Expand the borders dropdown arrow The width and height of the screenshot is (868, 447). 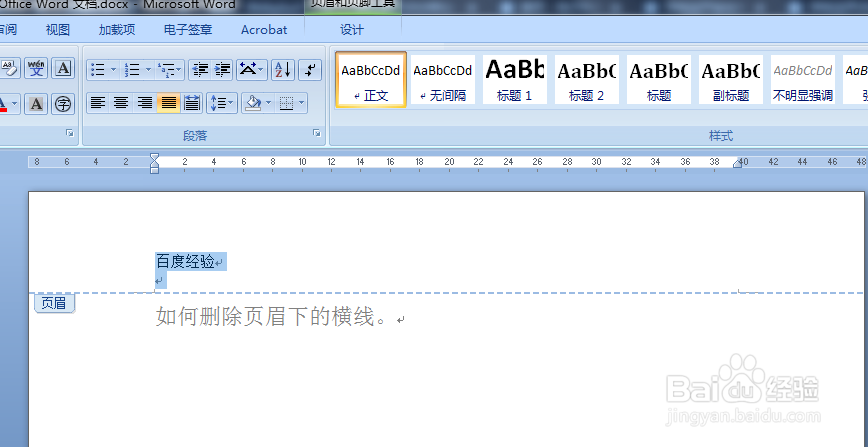pos(302,103)
